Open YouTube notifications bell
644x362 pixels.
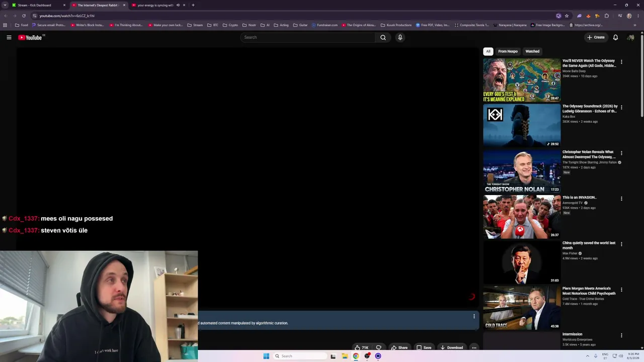coord(615,37)
